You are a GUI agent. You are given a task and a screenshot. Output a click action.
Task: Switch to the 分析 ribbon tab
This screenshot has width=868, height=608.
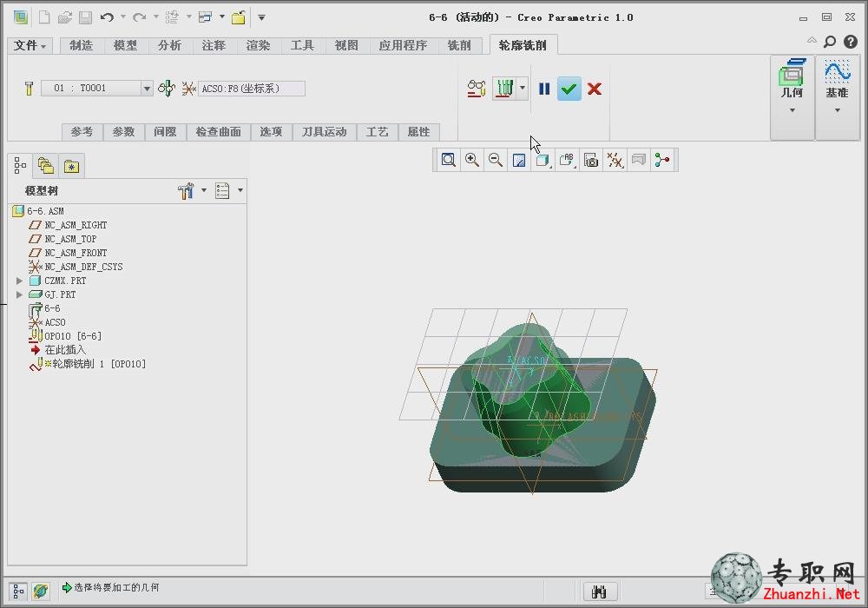point(169,45)
